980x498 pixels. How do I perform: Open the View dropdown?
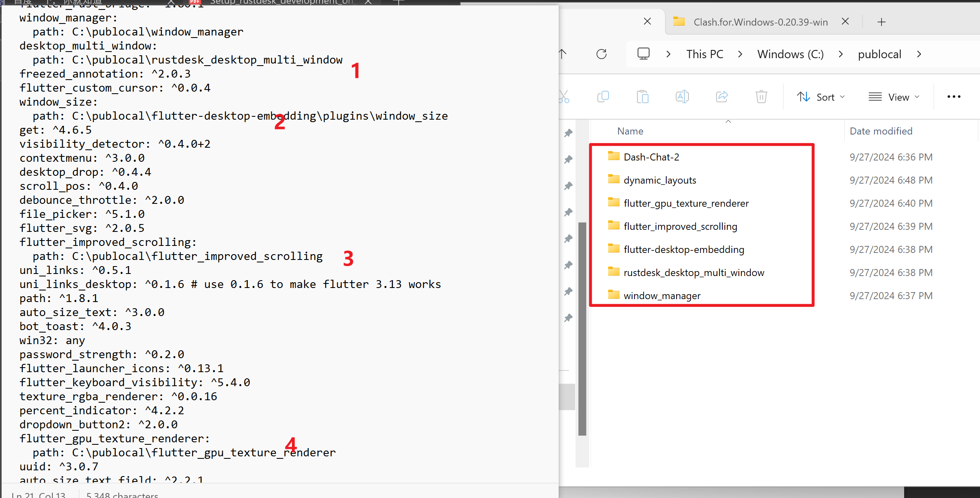pyautogui.click(x=894, y=97)
